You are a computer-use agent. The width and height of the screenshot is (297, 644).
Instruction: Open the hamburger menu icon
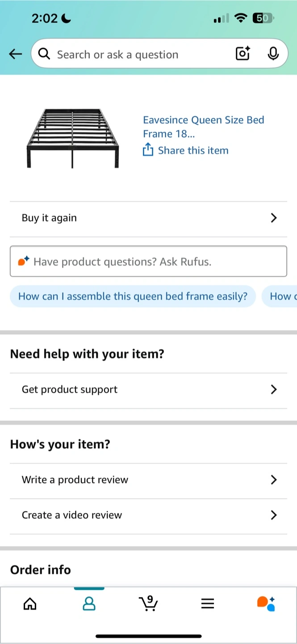coord(208,604)
